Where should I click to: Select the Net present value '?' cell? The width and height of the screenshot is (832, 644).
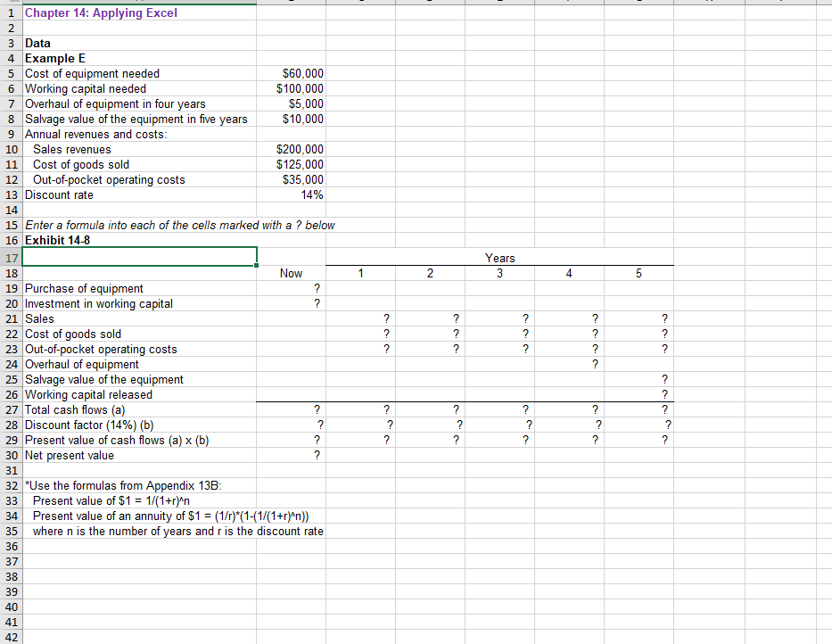pos(291,456)
